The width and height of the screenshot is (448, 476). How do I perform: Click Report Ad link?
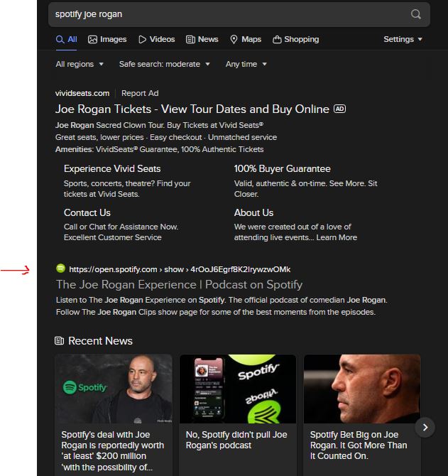click(140, 93)
